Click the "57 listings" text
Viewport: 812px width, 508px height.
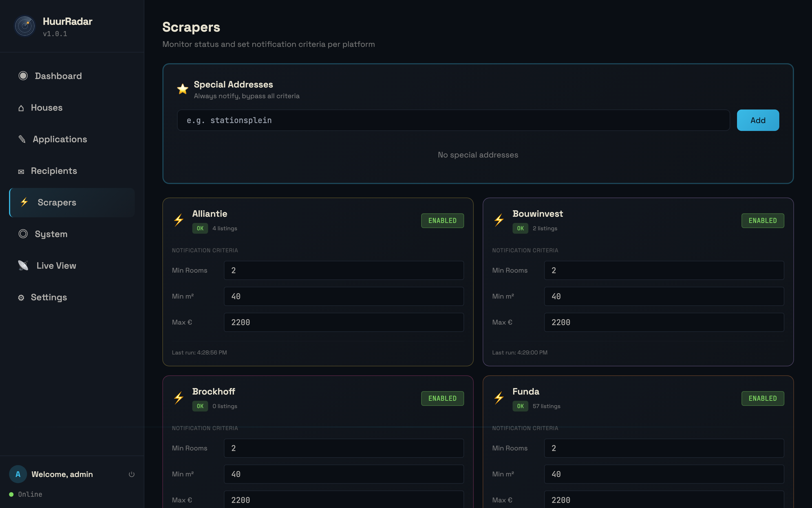546,406
